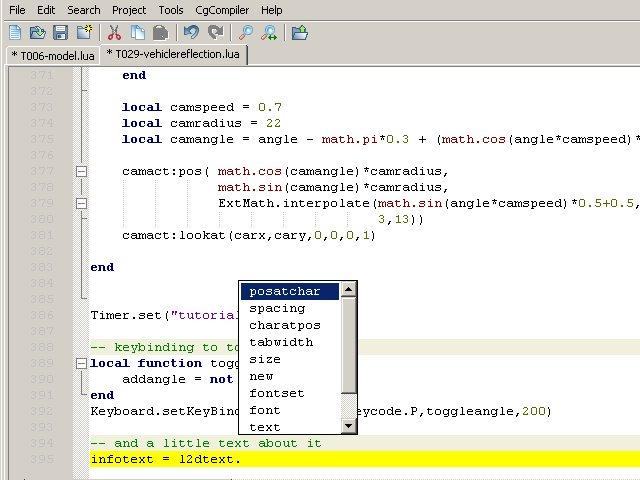Collapse the fold marker at line 379

[x=81, y=203]
